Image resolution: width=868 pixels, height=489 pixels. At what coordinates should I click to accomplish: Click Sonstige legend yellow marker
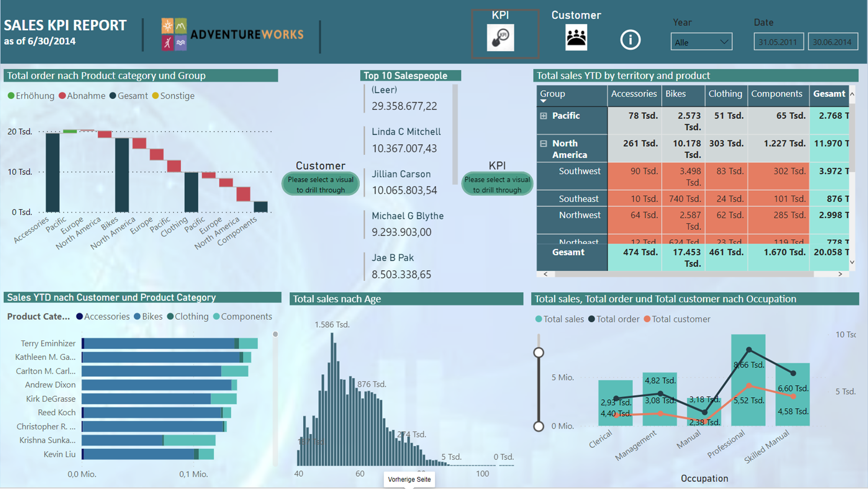pos(156,96)
